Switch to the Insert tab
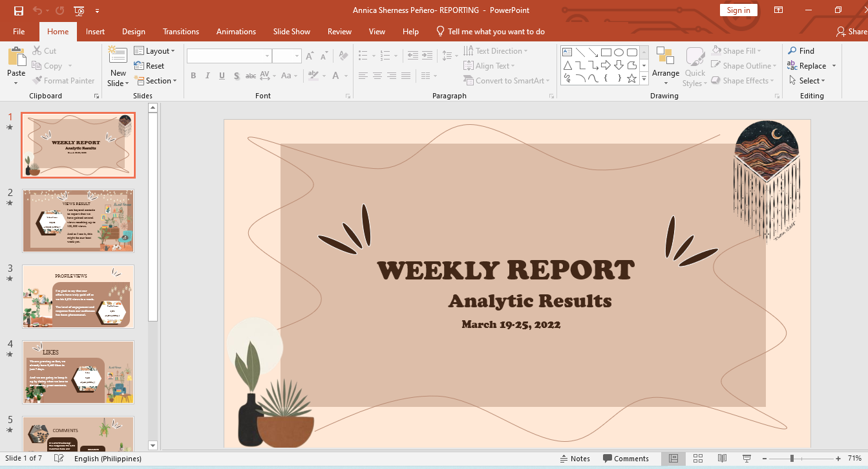868x469 pixels. (x=95, y=31)
